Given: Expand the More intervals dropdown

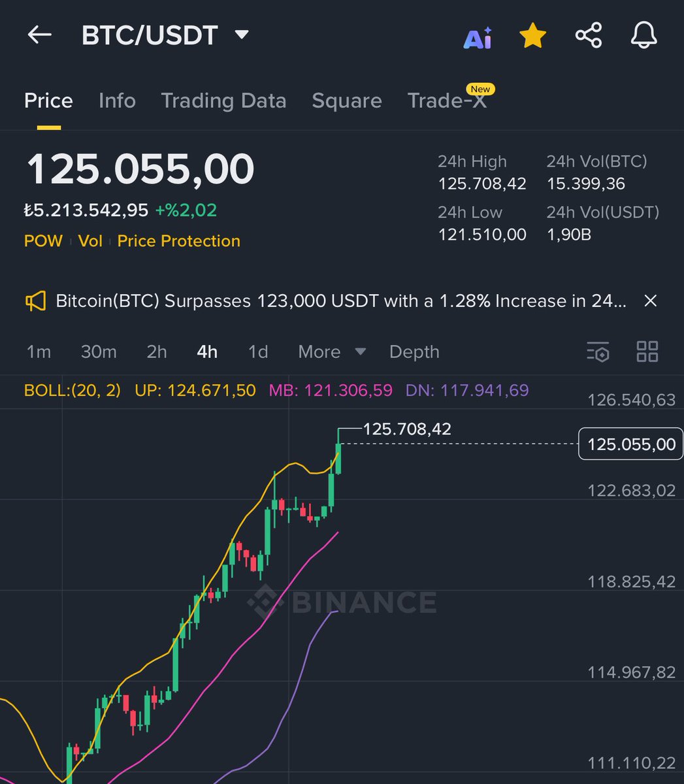Looking at the screenshot, I should 332,352.
